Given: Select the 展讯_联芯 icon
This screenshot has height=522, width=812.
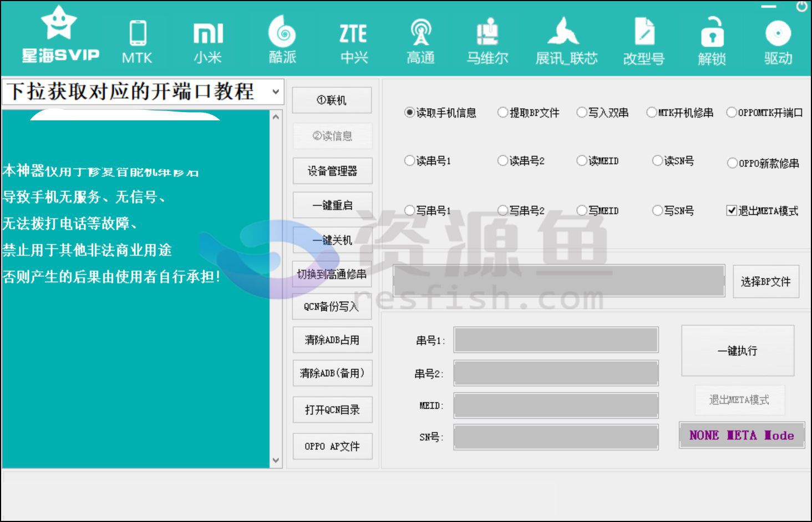Looking at the screenshot, I should click(566, 42).
